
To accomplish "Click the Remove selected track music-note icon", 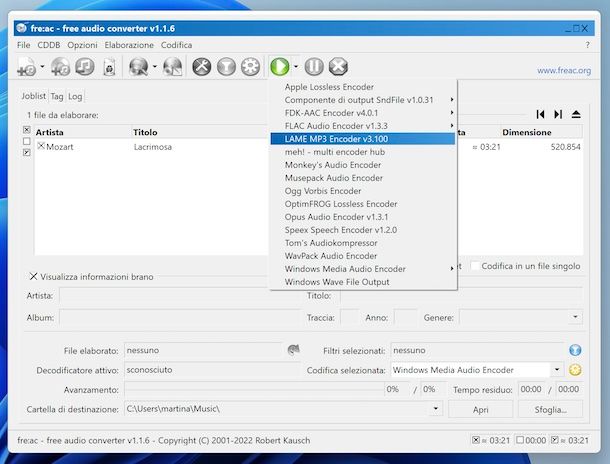I will tap(85, 67).
